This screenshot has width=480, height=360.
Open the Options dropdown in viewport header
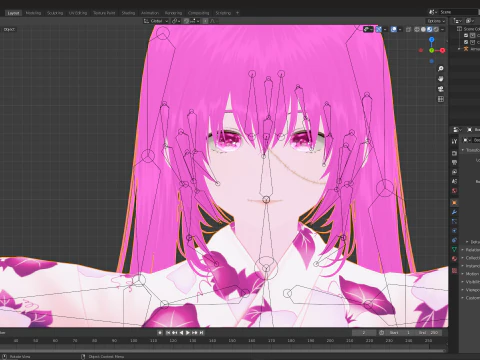point(436,21)
